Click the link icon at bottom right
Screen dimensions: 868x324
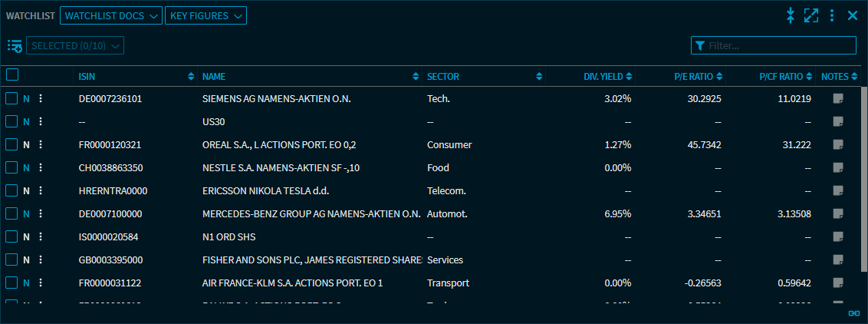[x=853, y=313]
